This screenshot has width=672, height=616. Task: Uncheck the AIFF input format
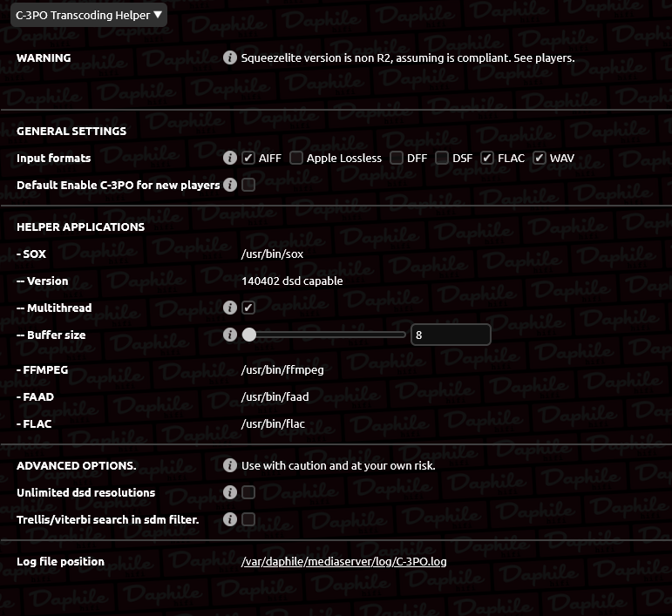248,158
